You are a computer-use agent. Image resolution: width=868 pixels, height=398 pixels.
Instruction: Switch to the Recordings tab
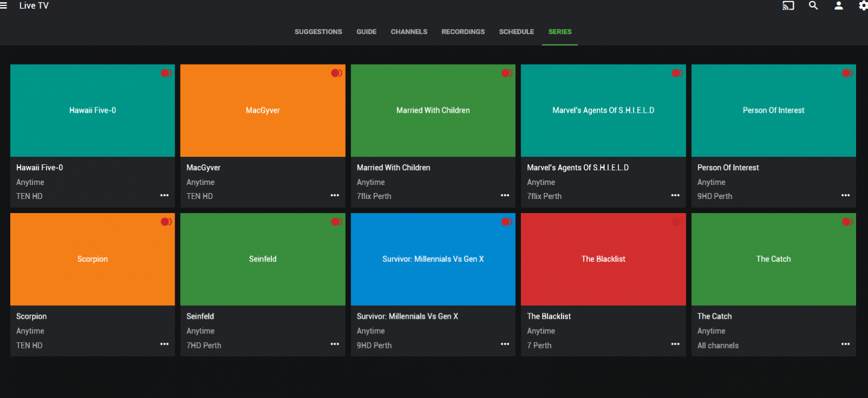(x=463, y=32)
